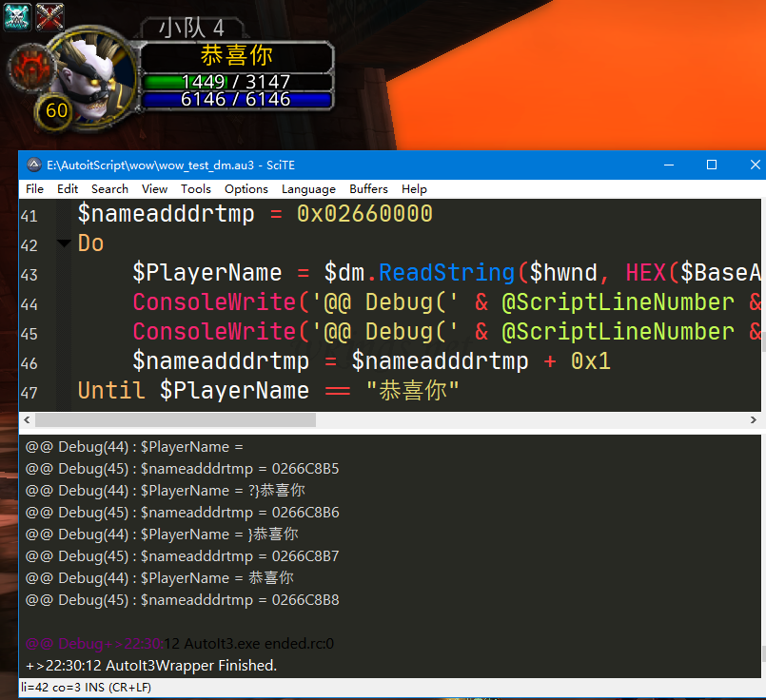Click the 'AutoIt3Wrapper Finished.' output line
Viewport: 766px width, 700px height.
(151, 666)
